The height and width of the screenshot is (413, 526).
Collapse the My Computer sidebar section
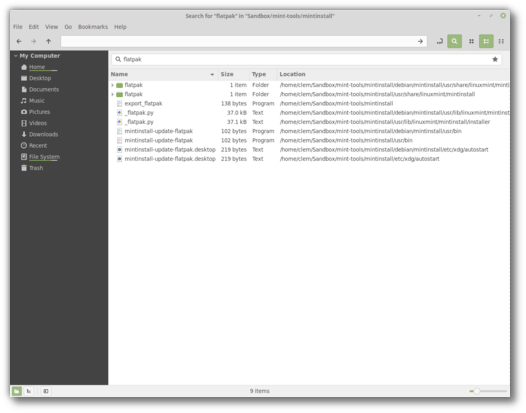pyautogui.click(x=15, y=56)
